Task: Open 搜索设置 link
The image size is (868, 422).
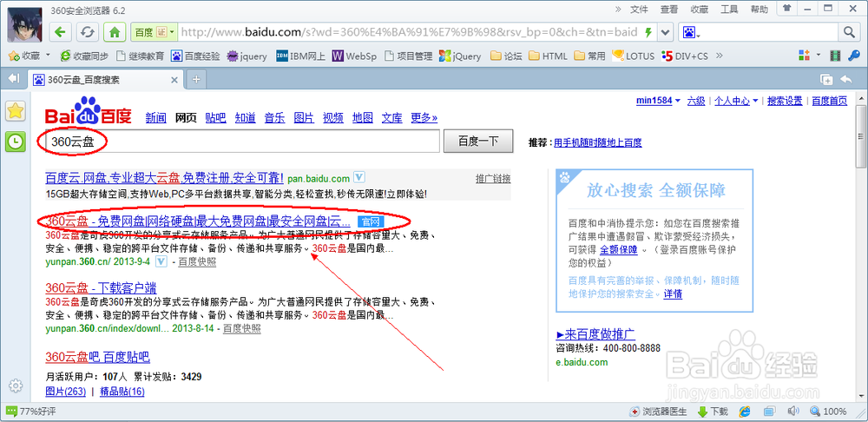Action: coord(785,101)
